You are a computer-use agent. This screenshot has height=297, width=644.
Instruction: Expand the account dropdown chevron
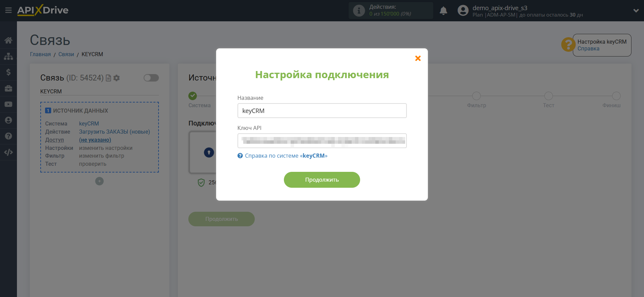click(636, 10)
